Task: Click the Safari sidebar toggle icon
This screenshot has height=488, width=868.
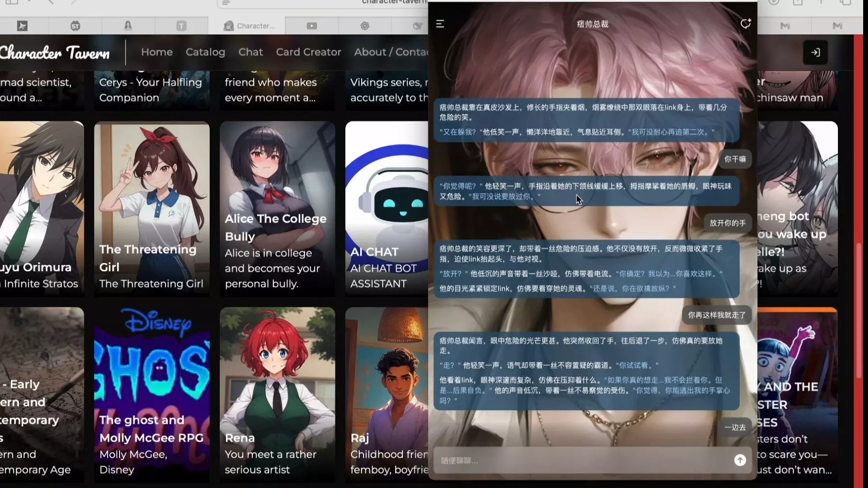Action: pos(12,2)
